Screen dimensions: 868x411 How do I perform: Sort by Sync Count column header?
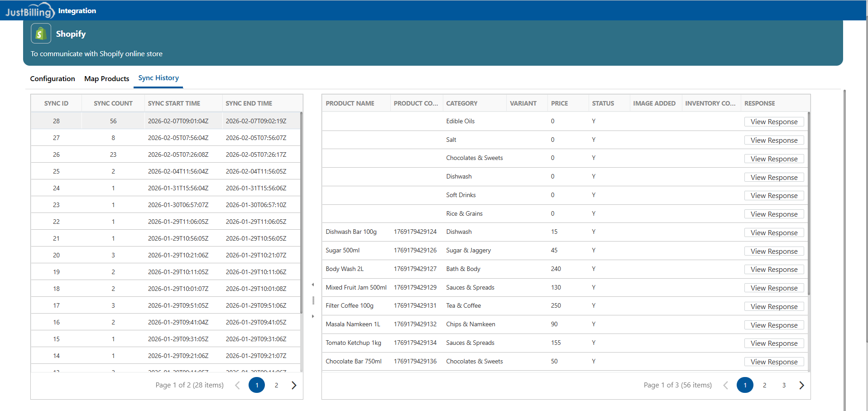pyautogui.click(x=113, y=103)
